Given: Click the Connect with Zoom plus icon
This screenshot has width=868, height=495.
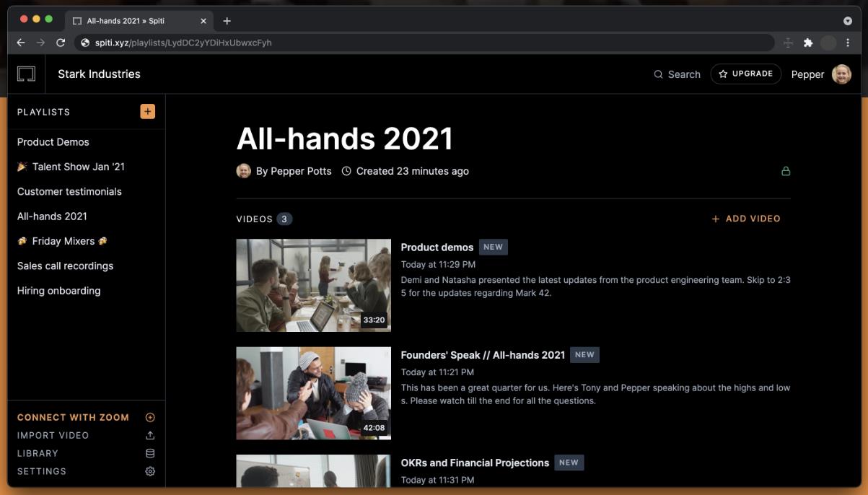Looking at the screenshot, I should pyautogui.click(x=150, y=417).
